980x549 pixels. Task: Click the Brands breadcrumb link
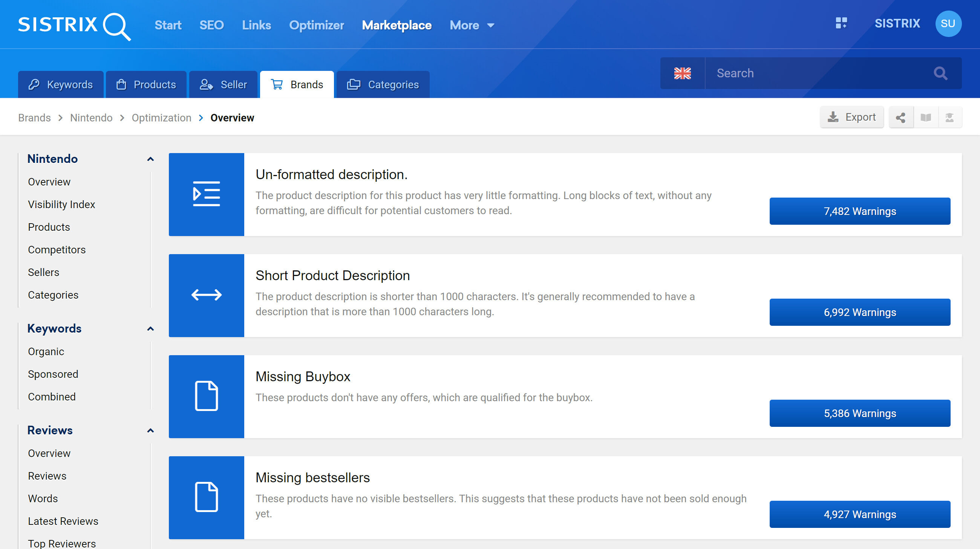pos(35,118)
